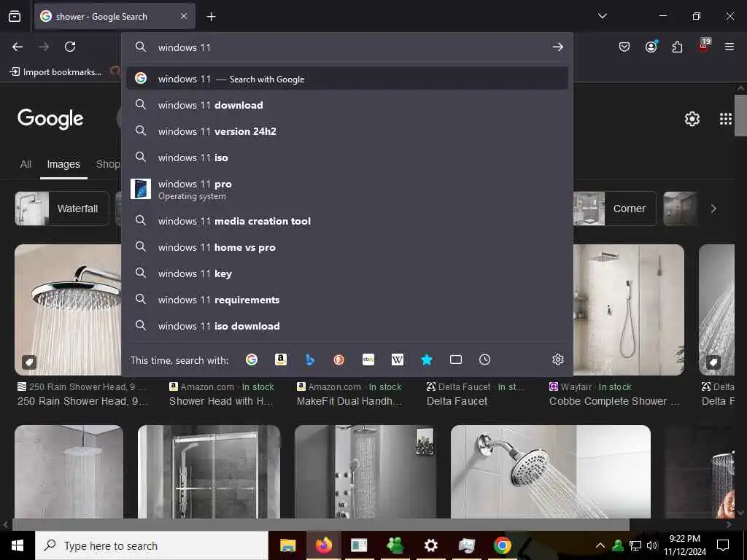Search this time with eBay icon

click(x=368, y=359)
